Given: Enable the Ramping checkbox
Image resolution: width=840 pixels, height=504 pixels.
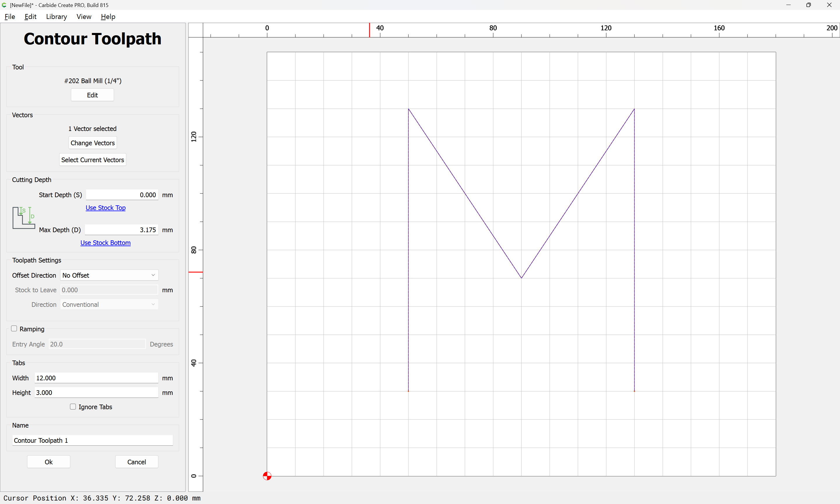Looking at the screenshot, I should coord(14,328).
